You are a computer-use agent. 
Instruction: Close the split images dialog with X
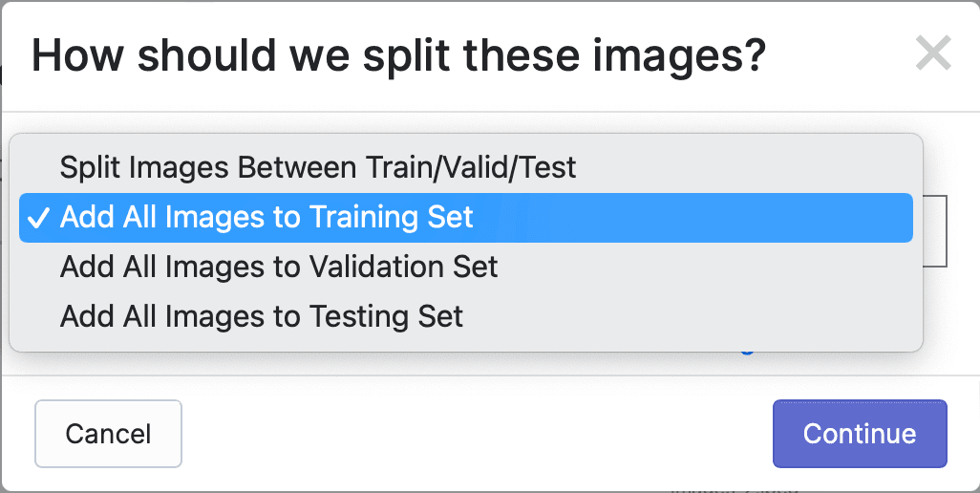coord(933,53)
